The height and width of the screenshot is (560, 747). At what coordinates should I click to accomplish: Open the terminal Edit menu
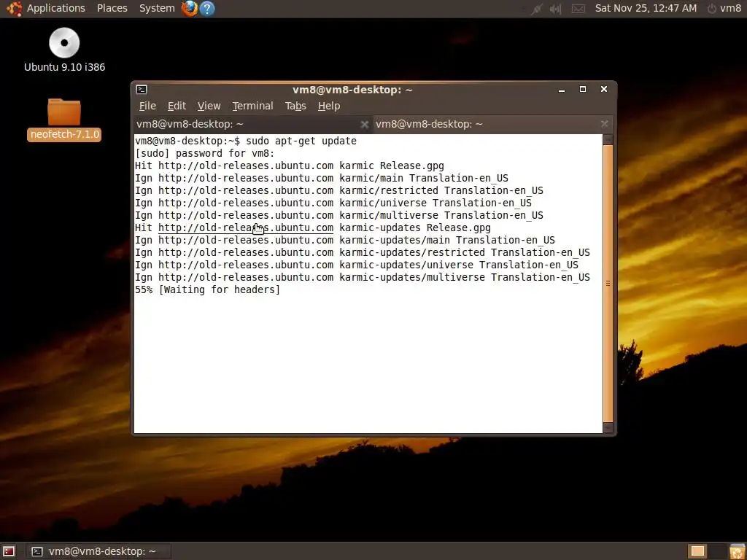click(x=177, y=106)
